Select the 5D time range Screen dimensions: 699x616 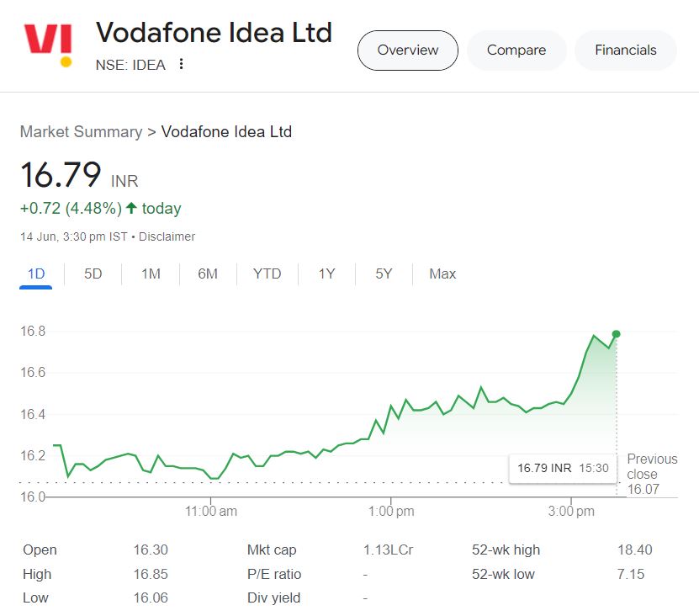click(93, 273)
